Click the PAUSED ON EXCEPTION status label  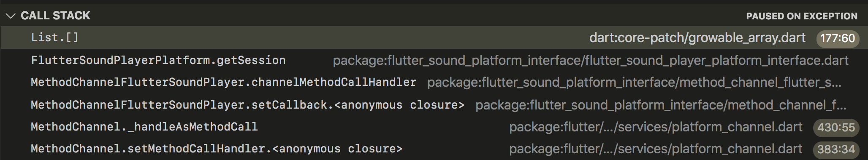(x=802, y=16)
